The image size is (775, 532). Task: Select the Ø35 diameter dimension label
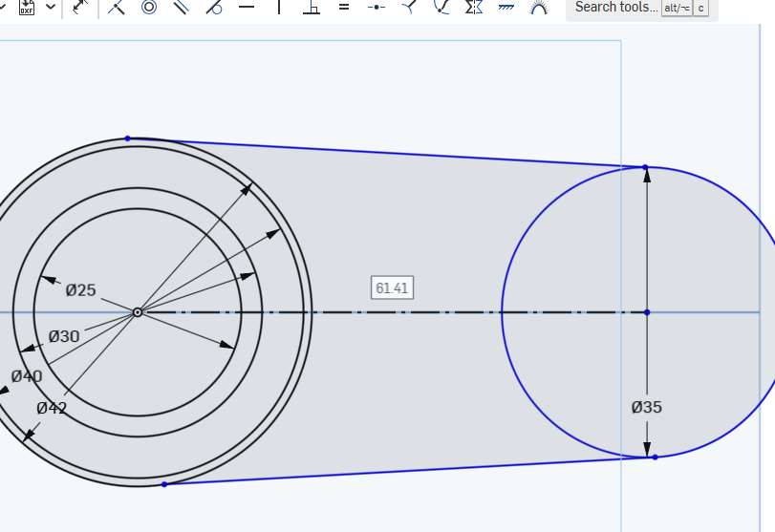647,407
